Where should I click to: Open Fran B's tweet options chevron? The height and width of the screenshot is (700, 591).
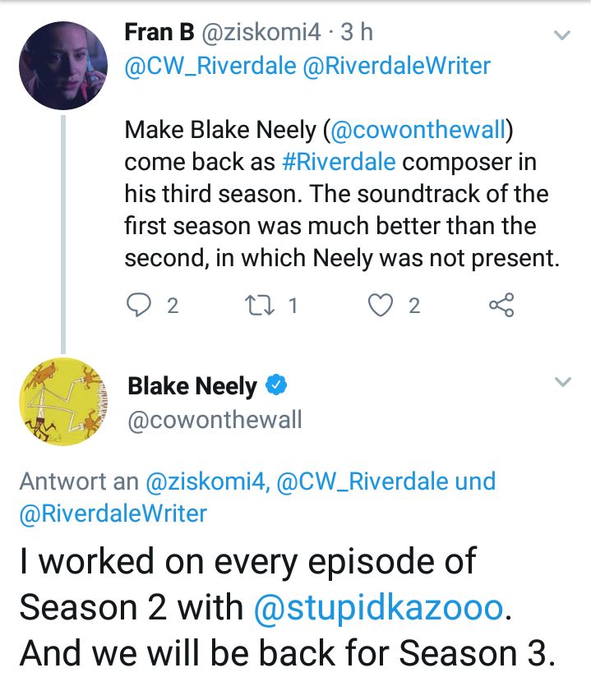click(x=562, y=35)
